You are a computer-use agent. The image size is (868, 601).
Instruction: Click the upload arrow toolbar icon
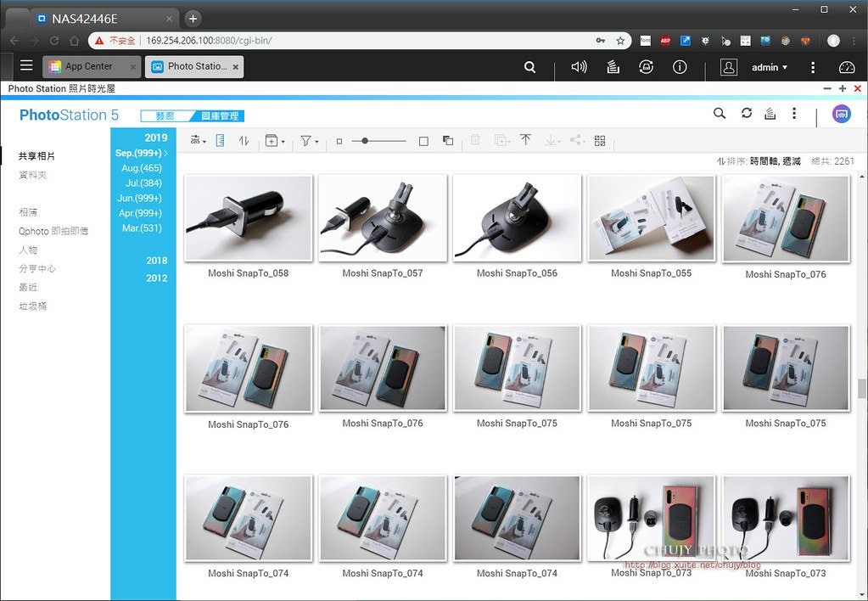526,140
